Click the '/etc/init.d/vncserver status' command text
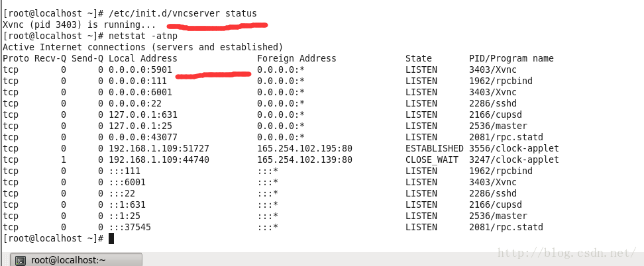This screenshot has width=644, height=266. coord(183,13)
